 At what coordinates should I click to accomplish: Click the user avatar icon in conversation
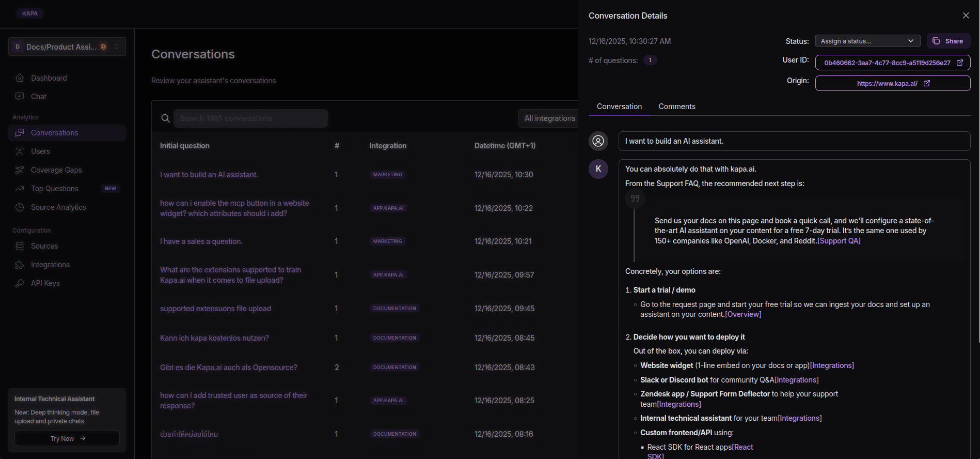pyautogui.click(x=598, y=141)
